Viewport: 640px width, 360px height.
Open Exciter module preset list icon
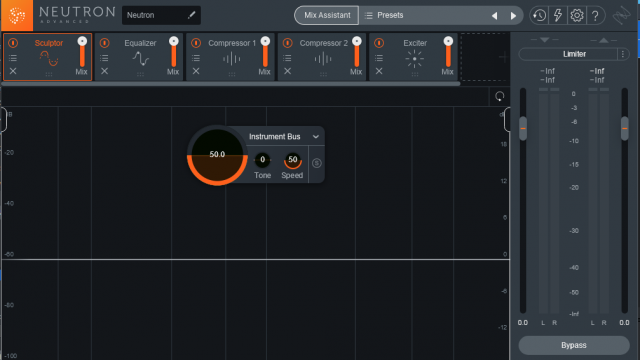[379, 58]
